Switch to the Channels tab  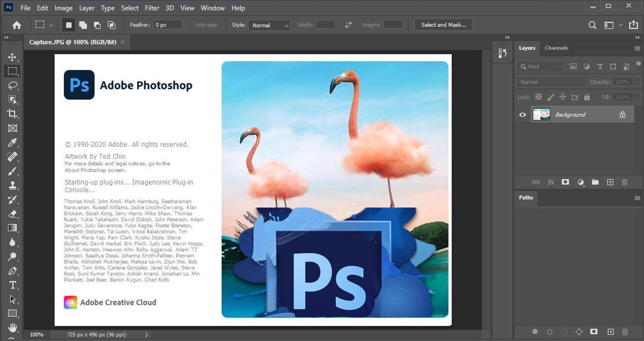[556, 48]
